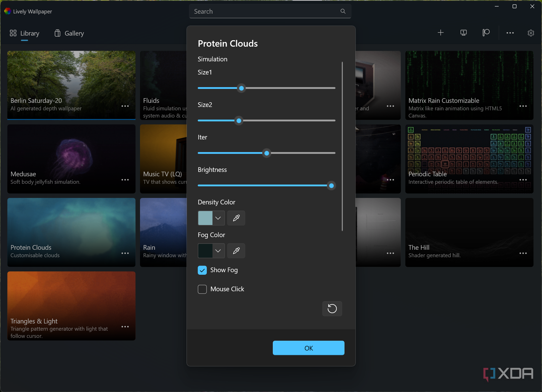Click the Add Wallpaper plus icon

[x=441, y=33]
